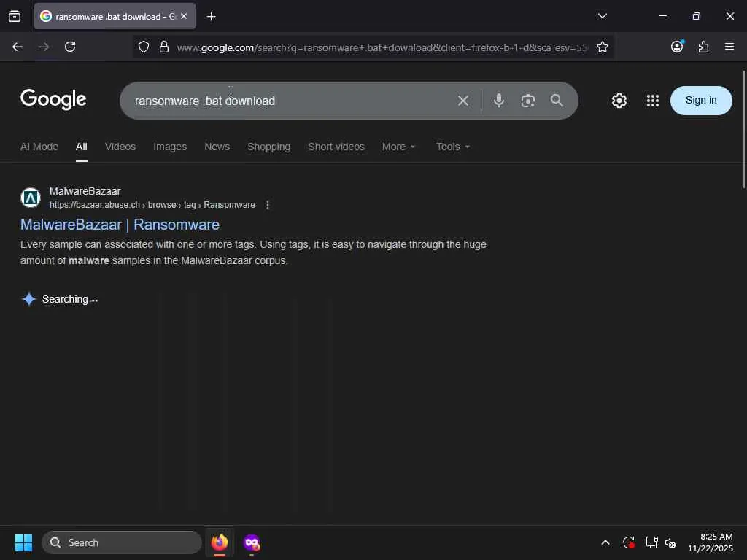Expand the Tools dropdown
This screenshot has width=747, height=560.
(x=453, y=147)
